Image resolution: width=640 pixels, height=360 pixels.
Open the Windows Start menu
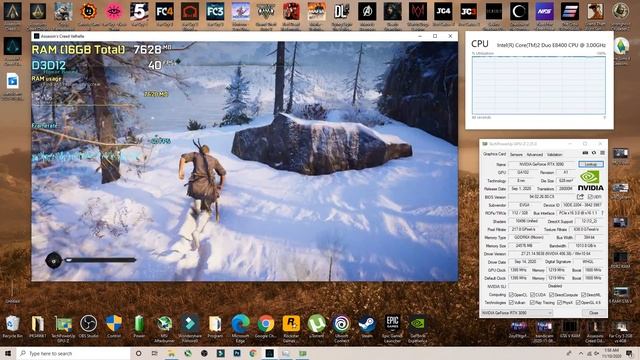coord(8,353)
